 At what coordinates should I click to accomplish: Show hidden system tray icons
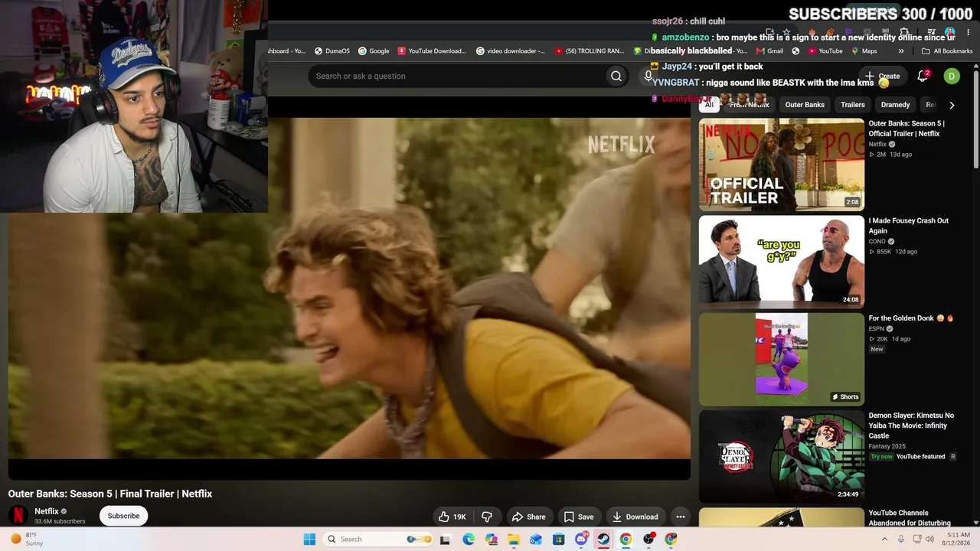coord(884,539)
